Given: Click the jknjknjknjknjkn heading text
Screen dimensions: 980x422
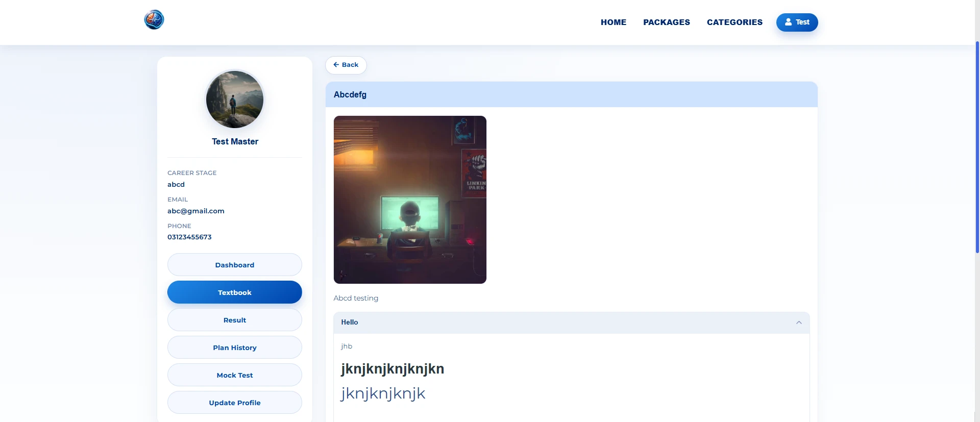Looking at the screenshot, I should 393,369.
